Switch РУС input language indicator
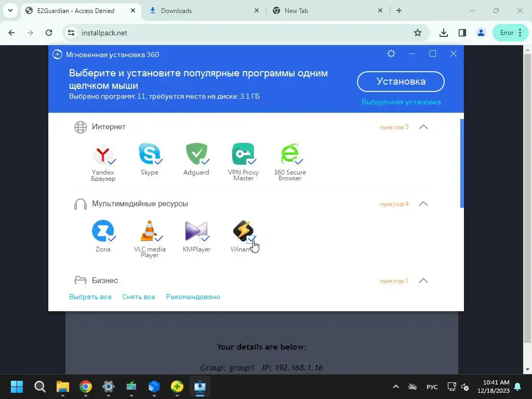 [x=432, y=387]
